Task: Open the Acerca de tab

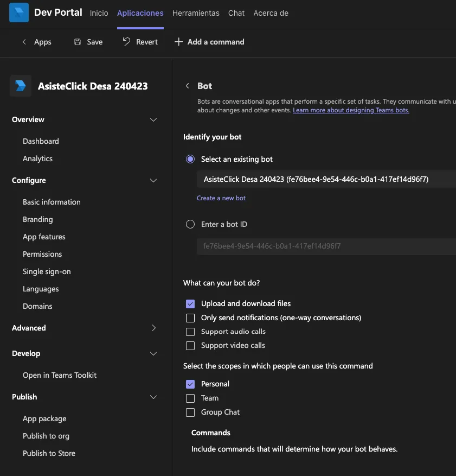Action: [x=271, y=13]
